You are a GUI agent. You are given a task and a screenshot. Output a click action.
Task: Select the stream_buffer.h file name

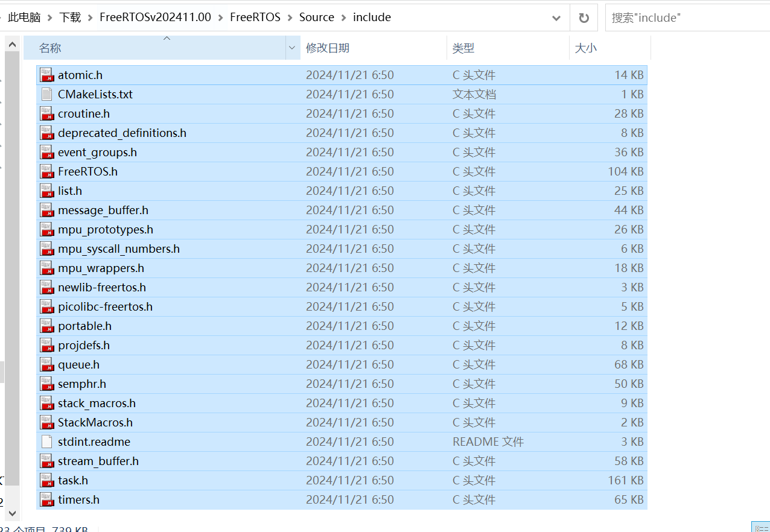pos(98,461)
